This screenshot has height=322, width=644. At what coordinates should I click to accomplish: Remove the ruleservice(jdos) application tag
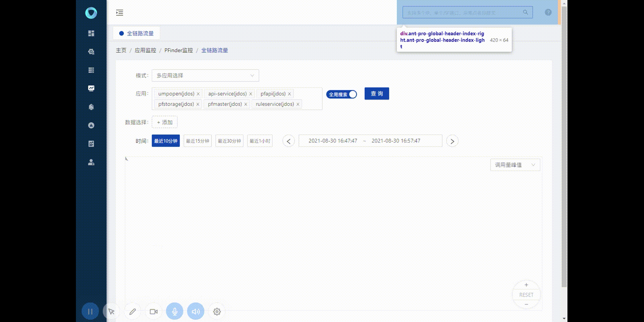click(x=298, y=104)
